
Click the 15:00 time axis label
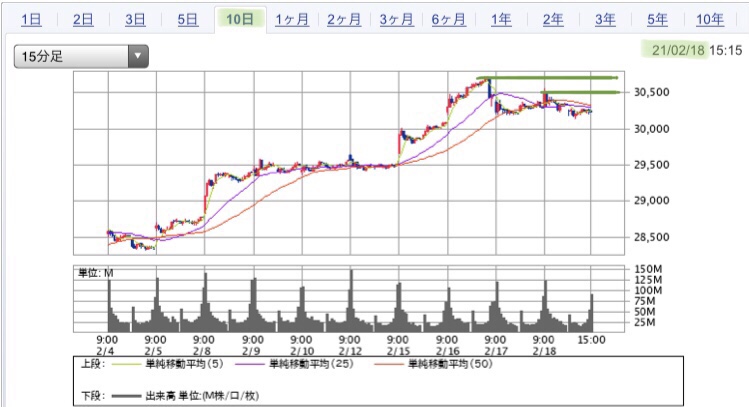point(591,340)
